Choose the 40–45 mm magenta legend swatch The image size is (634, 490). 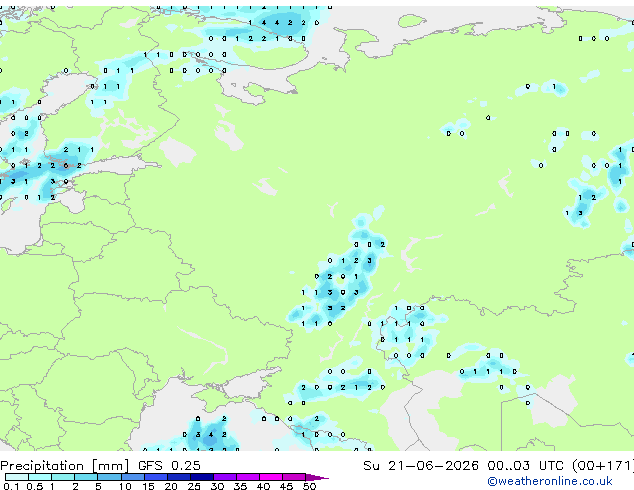271,477
